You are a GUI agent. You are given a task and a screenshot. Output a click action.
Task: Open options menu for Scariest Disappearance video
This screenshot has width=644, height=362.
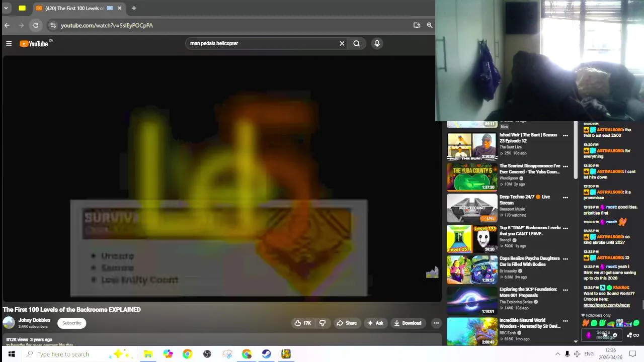tap(566, 166)
